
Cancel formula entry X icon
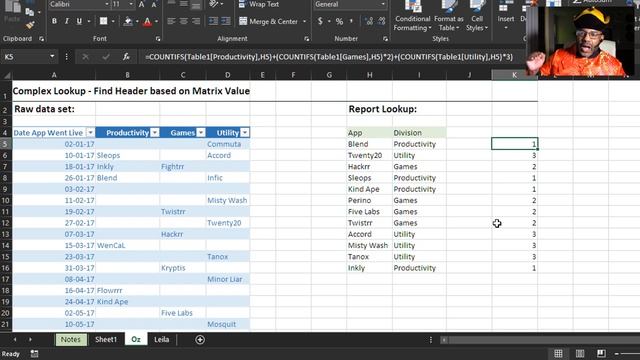(x=85, y=57)
